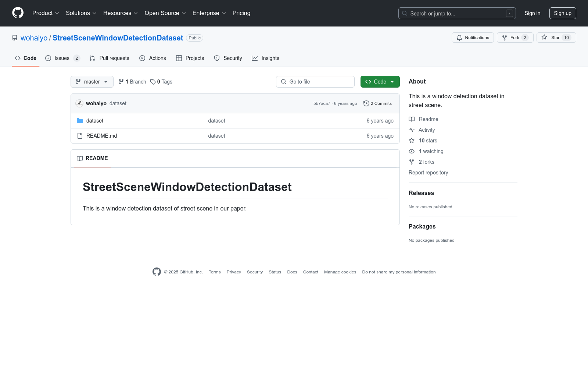Screen dimensions: 588x368
Task: Click the slash shortcut icon in search
Action: [509, 13]
